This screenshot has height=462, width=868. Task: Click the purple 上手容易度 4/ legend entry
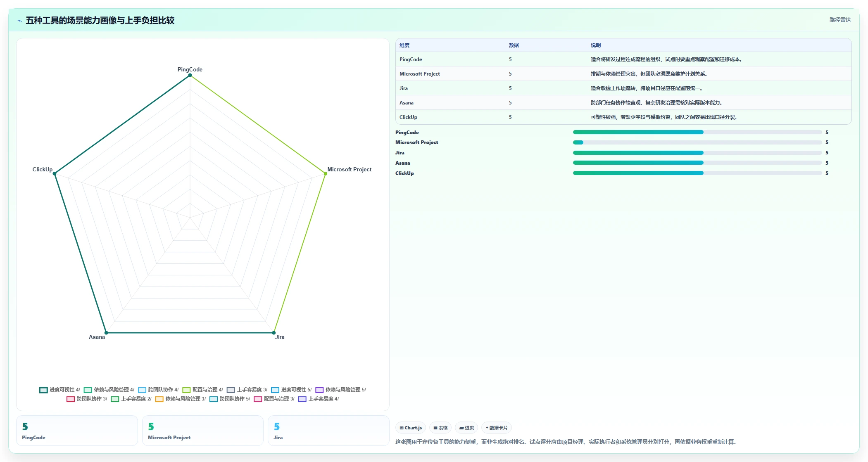tap(319, 399)
